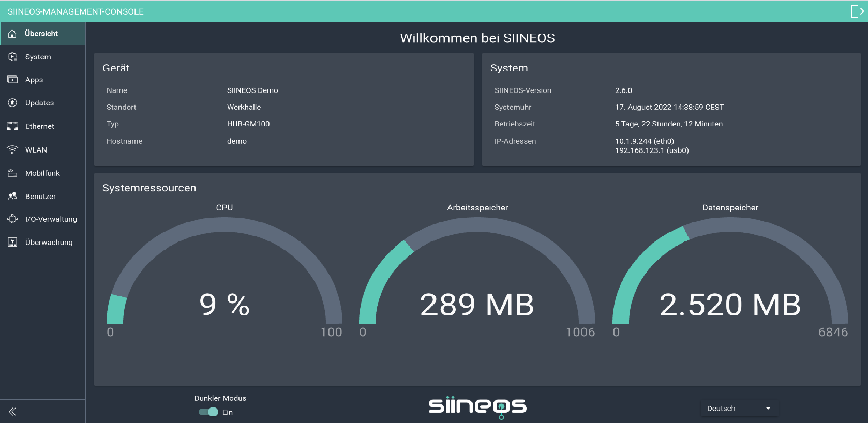
Task: Click the Ein label next to the switch
Action: [228, 412]
